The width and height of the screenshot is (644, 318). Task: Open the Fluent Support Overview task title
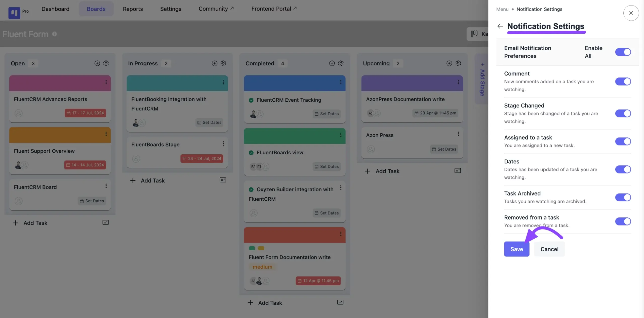pyautogui.click(x=44, y=151)
